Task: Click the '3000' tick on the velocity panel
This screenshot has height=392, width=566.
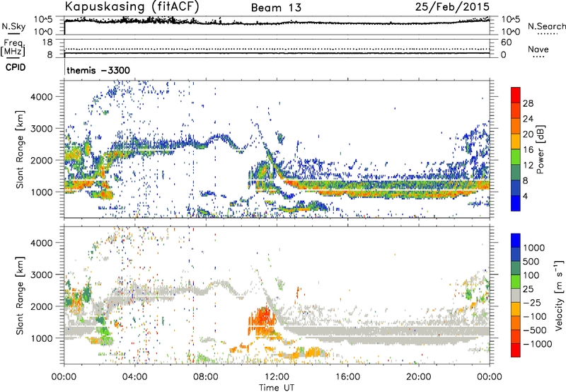Action: [x=42, y=275]
